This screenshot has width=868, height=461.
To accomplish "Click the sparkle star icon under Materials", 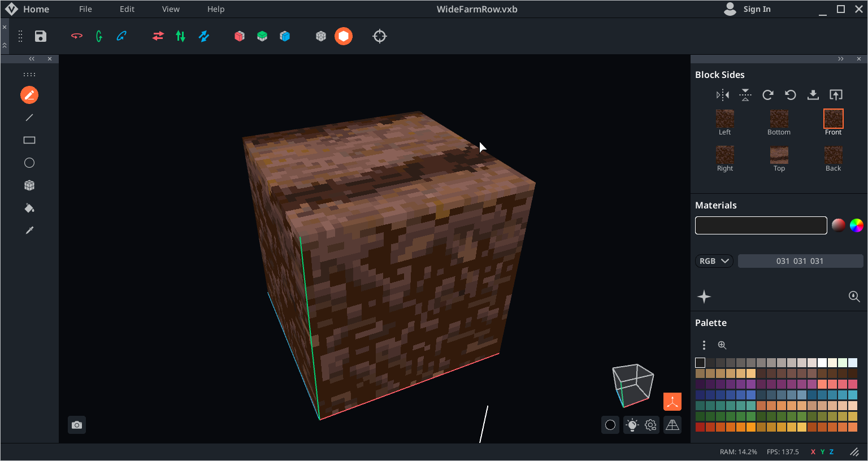I will pos(704,297).
